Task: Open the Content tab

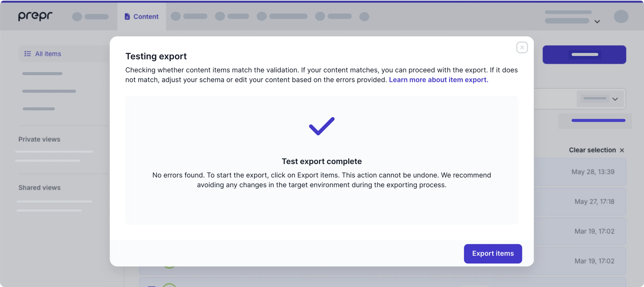Action: point(142,16)
